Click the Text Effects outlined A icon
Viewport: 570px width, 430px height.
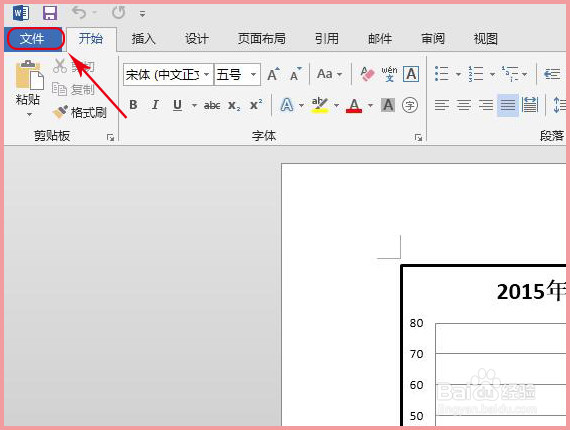[x=287, y=105]
